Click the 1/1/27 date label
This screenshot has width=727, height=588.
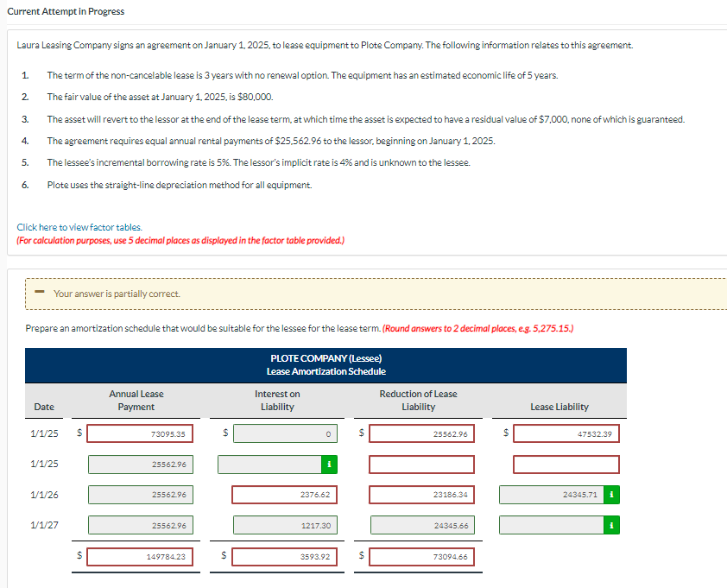[45, 525]
